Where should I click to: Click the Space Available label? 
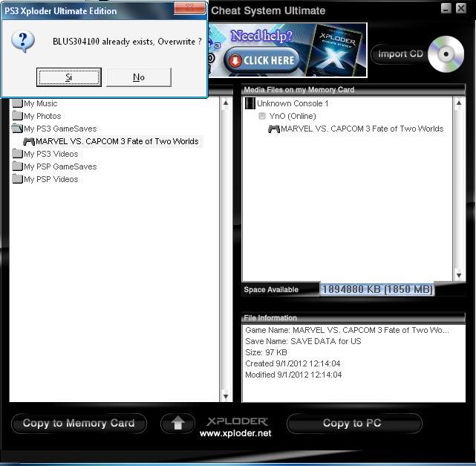click(271, 290)
